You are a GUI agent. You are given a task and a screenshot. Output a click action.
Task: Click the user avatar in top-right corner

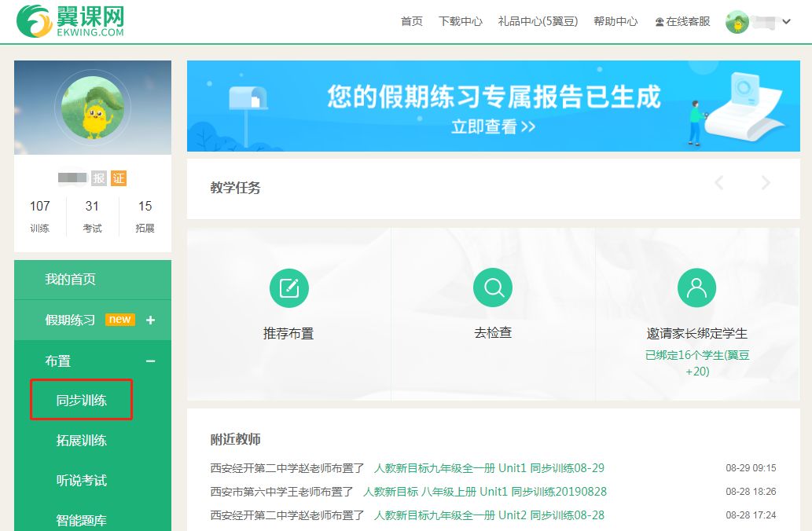pos(737,21)
